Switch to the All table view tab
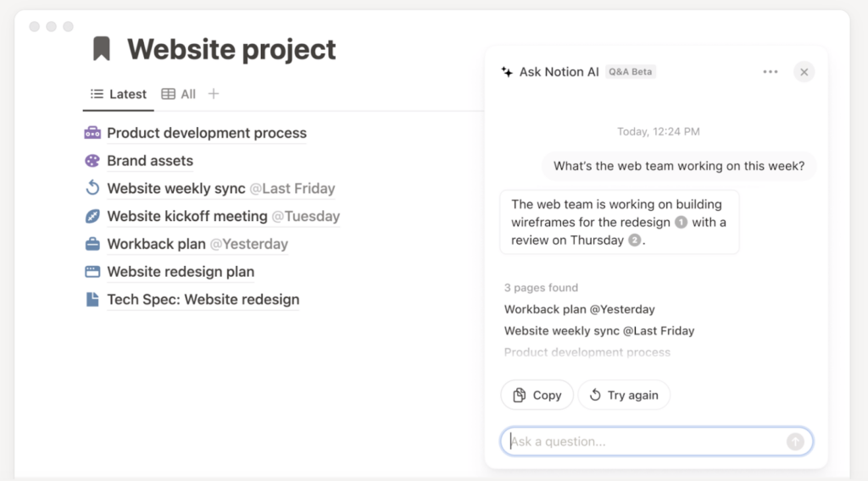 point(178,94)
